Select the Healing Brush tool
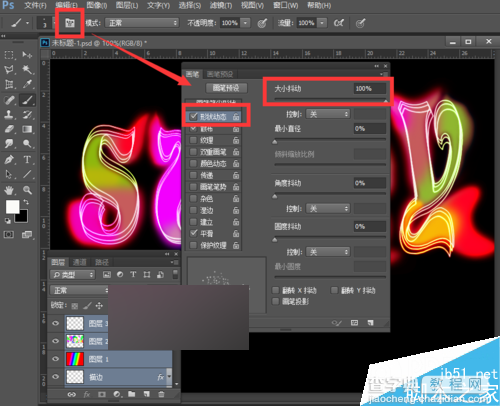The width and height of the screenshot is (500, 406). pyautogui.click(x=9, y=100)
